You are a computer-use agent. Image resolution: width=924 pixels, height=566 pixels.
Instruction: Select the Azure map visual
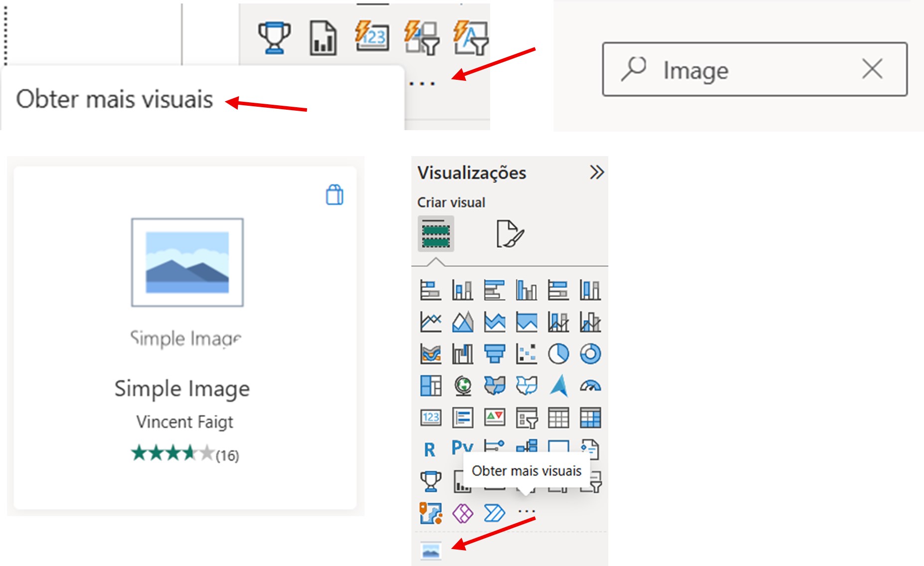tap(558, 386)
